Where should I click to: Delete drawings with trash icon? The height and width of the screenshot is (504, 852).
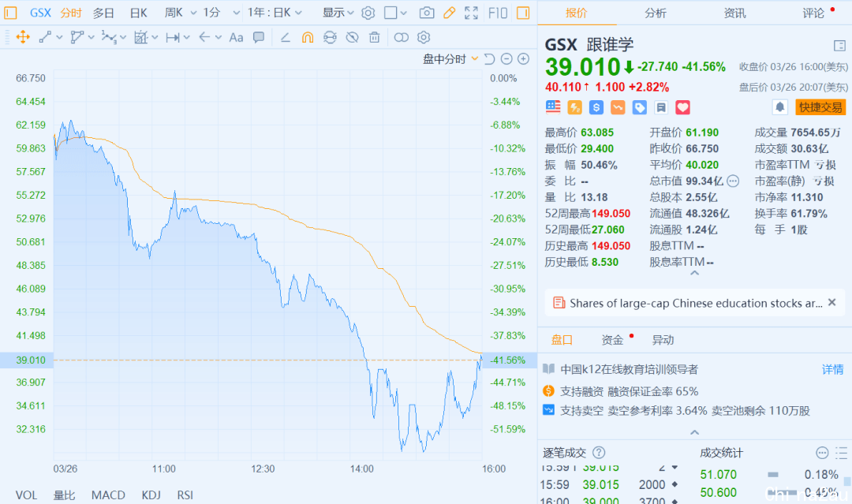pyautogui.click(x=374, y=37)
